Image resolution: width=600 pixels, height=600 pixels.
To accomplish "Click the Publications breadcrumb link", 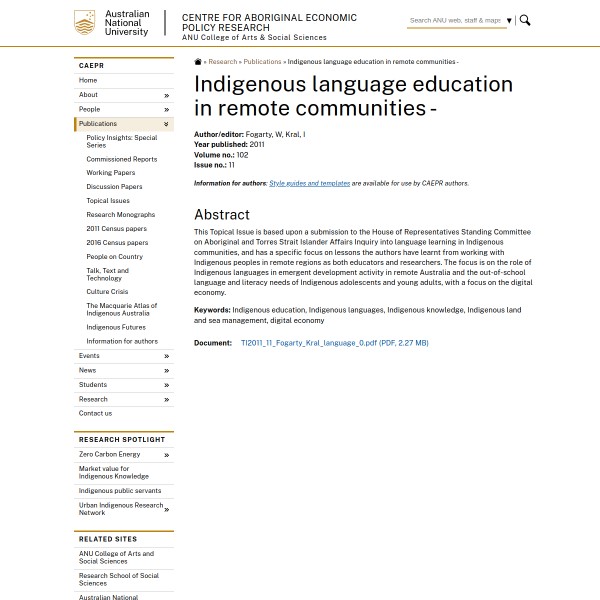I will pos(262,62).
